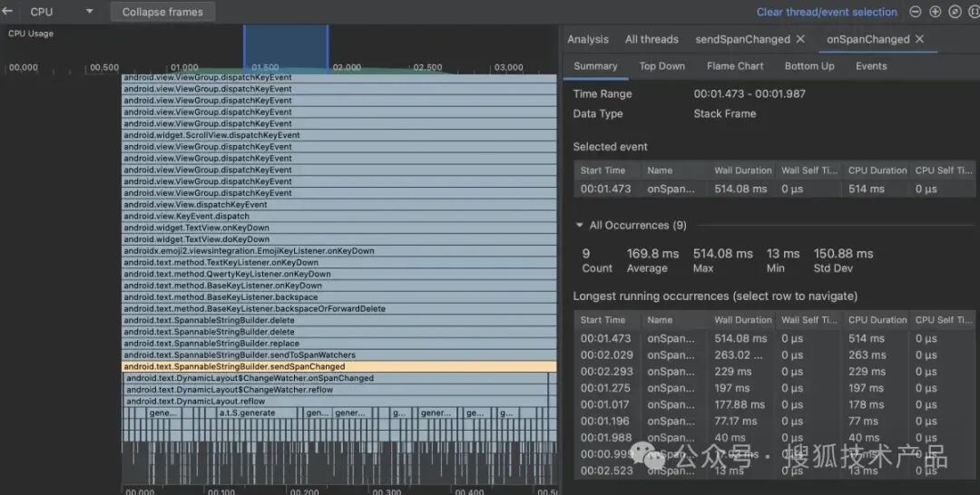
Task: Collapse the All Occurrences section
Action: 579,226
